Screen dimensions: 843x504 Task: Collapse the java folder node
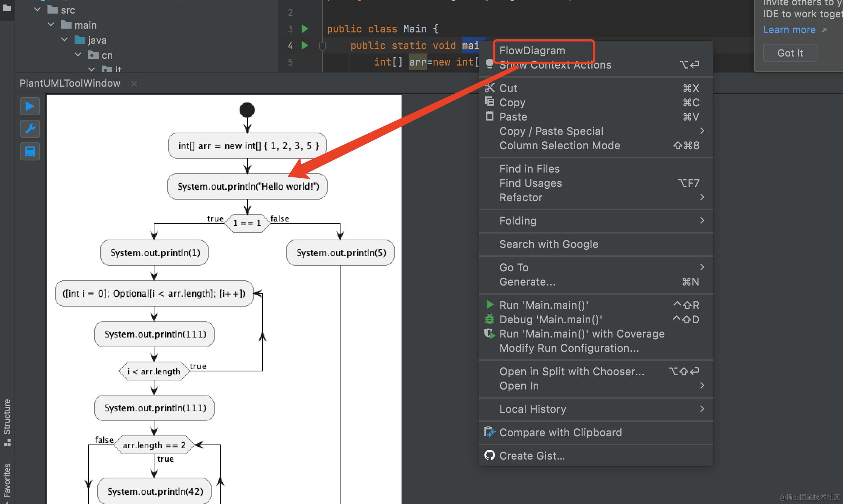[64, 40]
